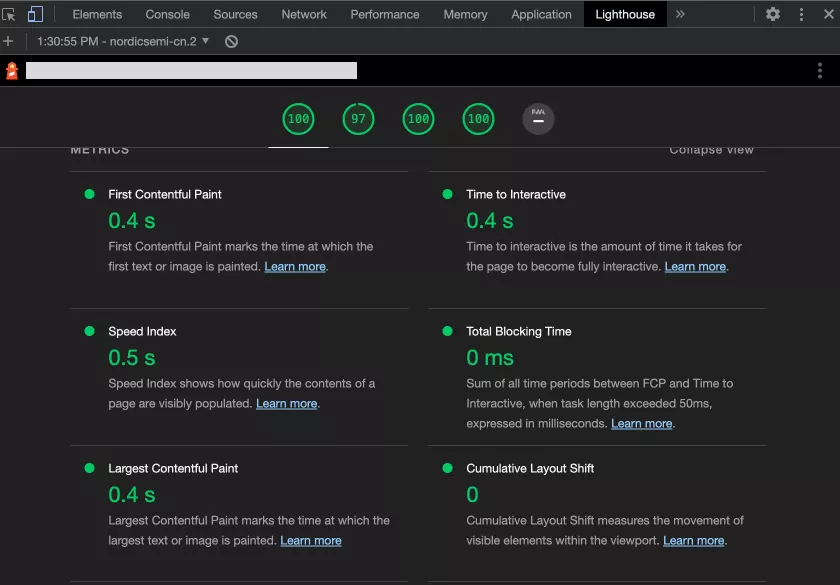Open the nordicsemi-cn.2 report dropdown
This screenshot has height=585, width=840.
click(123, 41)
